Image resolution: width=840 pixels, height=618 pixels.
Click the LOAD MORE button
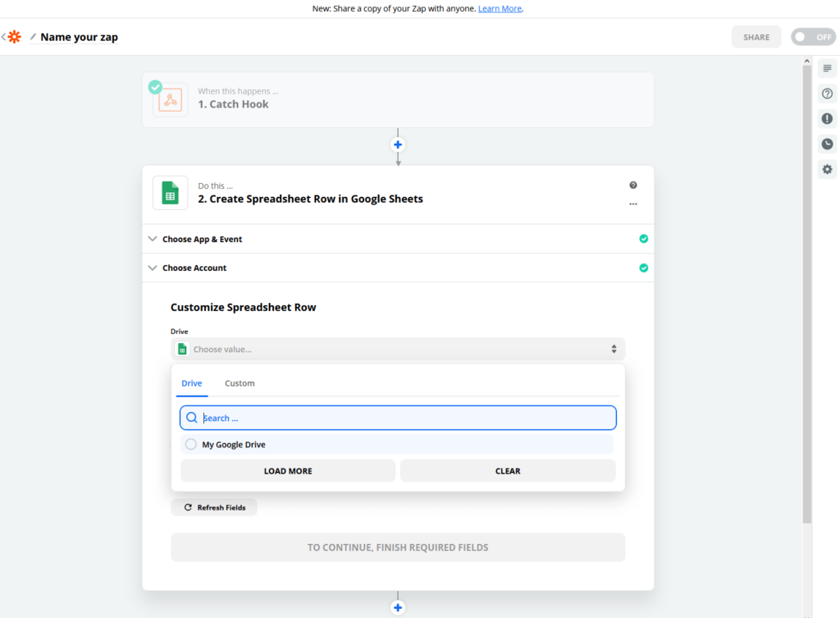point(288,470)
